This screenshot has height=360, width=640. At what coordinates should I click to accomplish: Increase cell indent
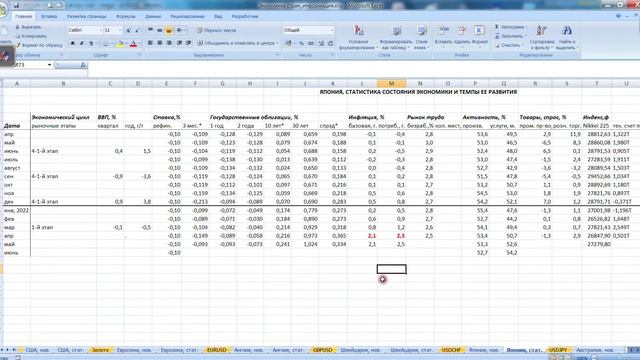(x=188, y=43)
